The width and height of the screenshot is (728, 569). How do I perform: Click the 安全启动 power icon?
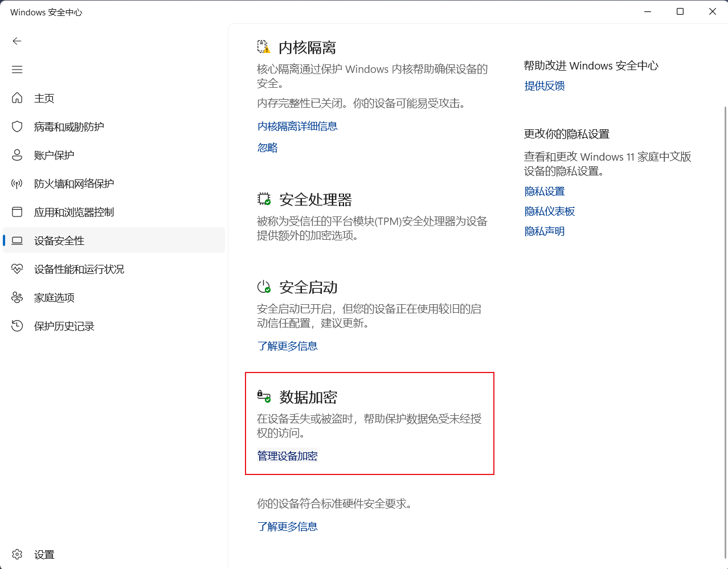pos(264,286)
